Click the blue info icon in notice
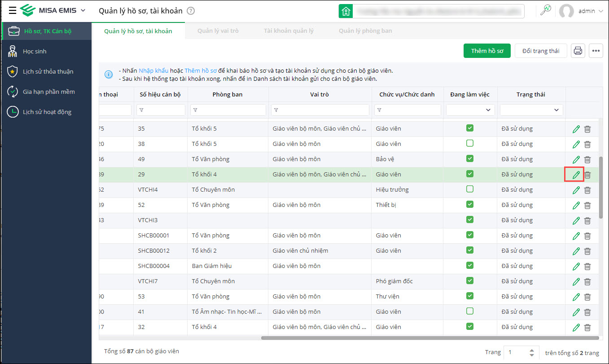 click(108, 75)
